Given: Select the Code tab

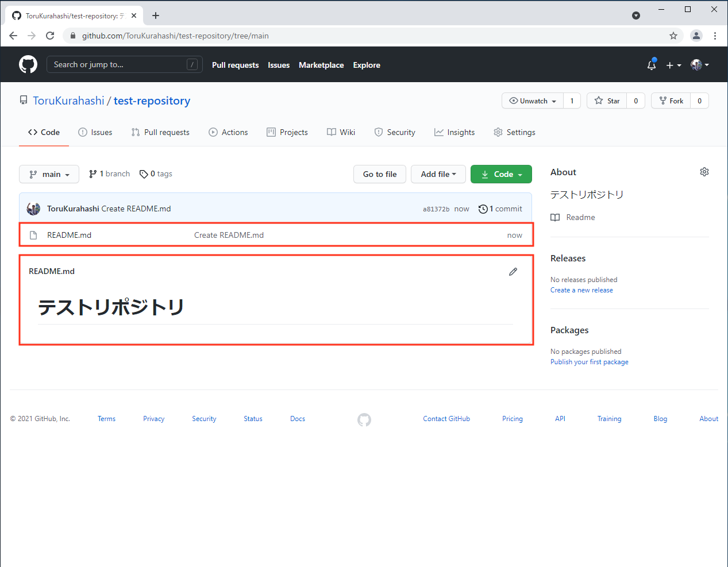Looking at the screenshot, I should (44, 132).
